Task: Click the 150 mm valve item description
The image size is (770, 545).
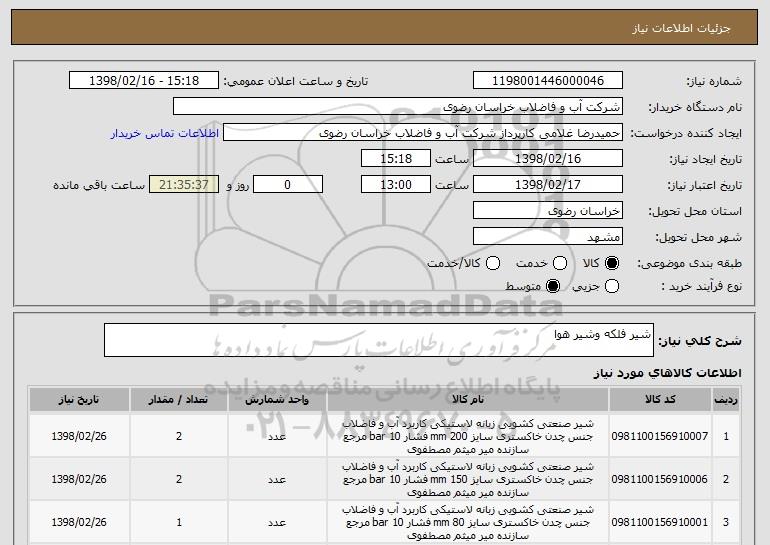Action: pyautogui.click(x=468, y=479)
